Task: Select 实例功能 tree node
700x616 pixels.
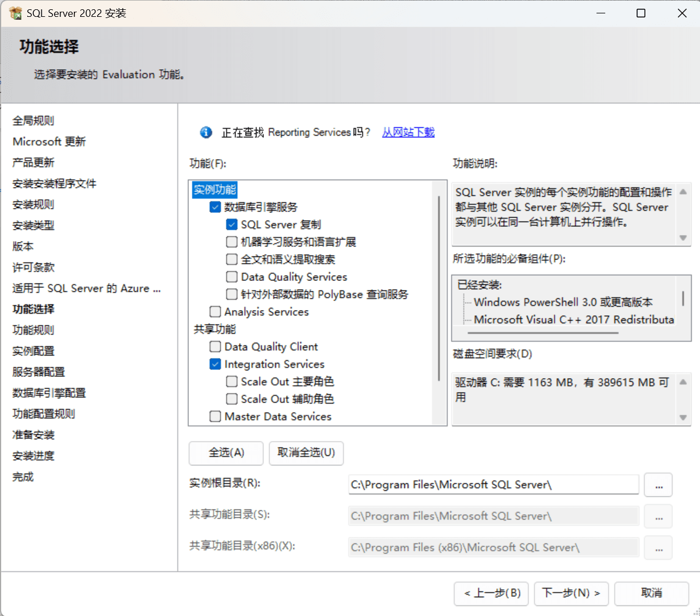Action: [x=215, y=190]
